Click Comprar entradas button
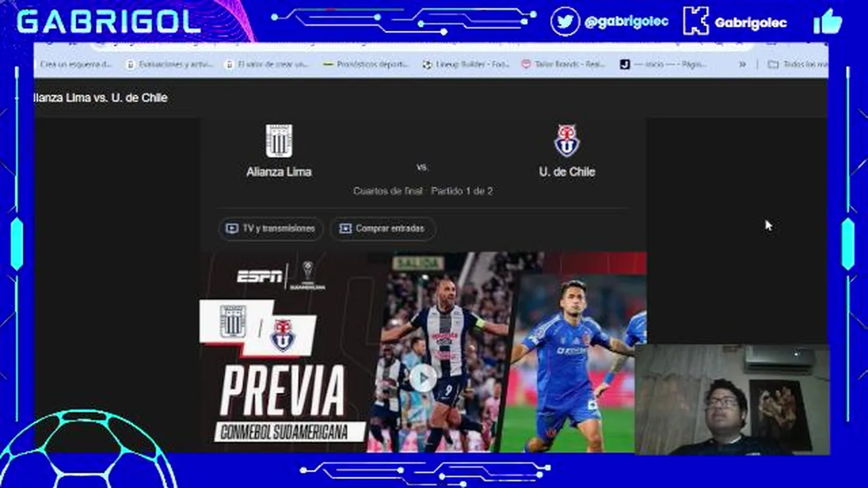Screen dimensions: 868x488 coord(383,228)
